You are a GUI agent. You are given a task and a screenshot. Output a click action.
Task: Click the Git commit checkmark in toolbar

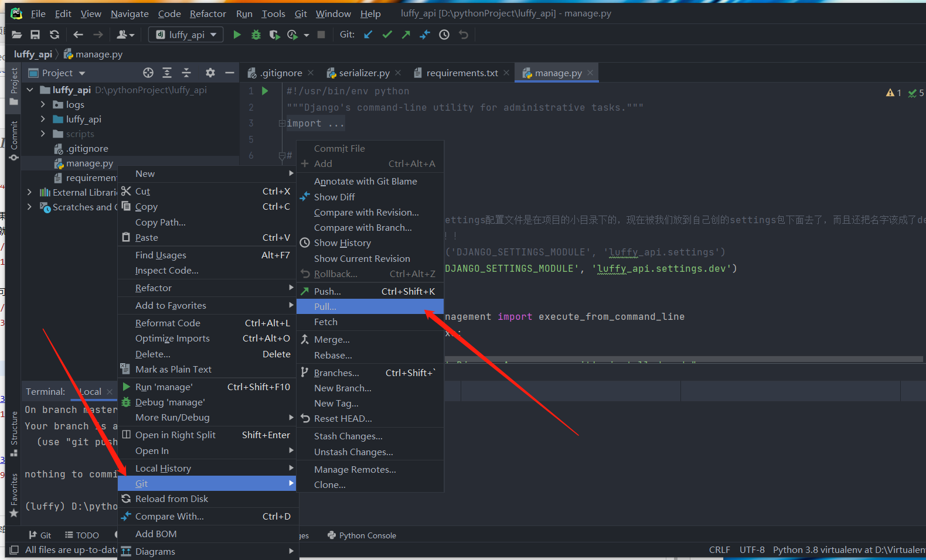point(387,35)
